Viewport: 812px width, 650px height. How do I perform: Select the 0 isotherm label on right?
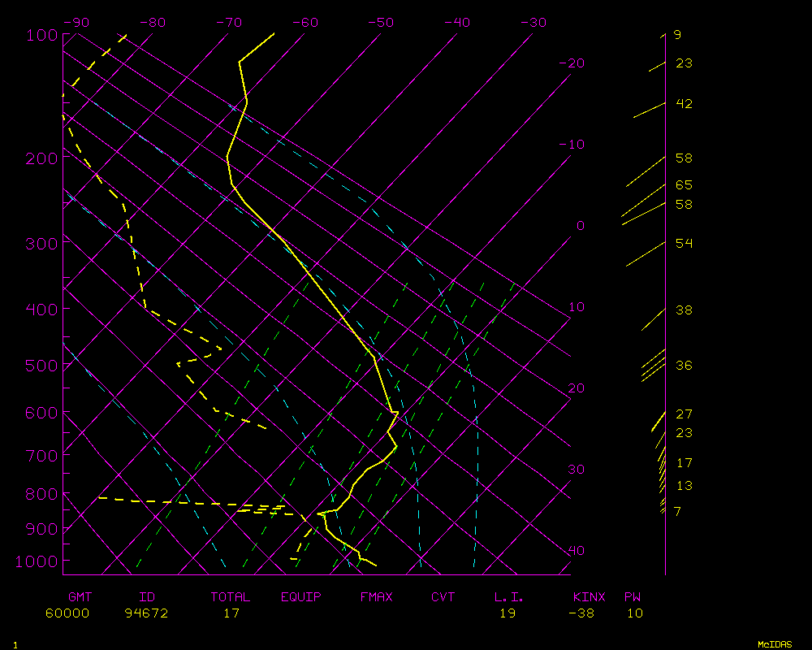tap(580, 226)
